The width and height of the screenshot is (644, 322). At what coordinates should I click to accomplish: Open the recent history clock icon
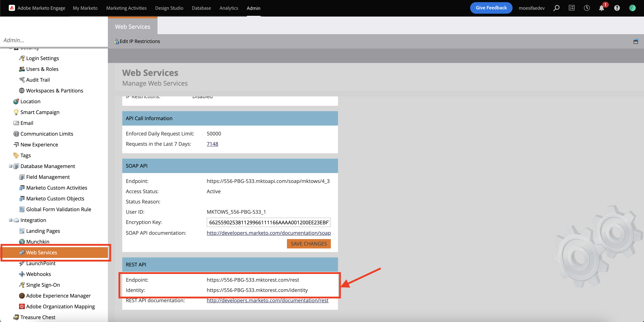click(586, 8)
